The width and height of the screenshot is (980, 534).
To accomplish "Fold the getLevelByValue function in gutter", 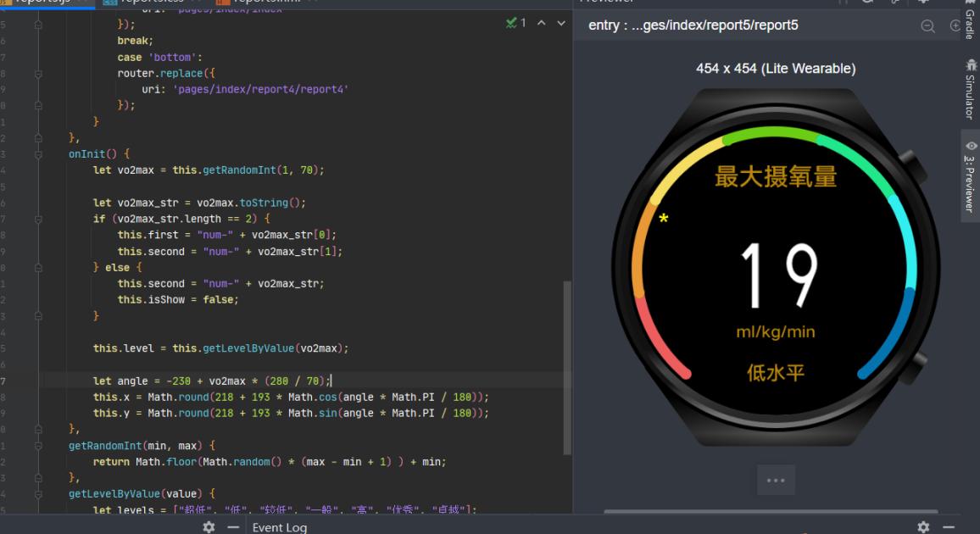I will point(38,493).
